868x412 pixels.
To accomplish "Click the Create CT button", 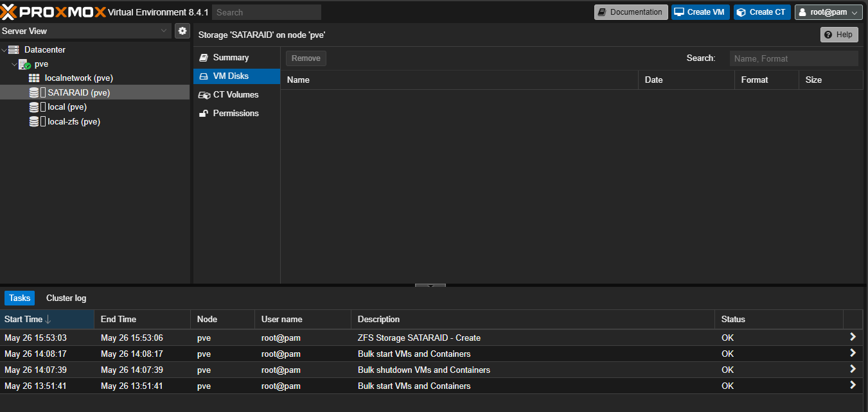I will (761, 12).
